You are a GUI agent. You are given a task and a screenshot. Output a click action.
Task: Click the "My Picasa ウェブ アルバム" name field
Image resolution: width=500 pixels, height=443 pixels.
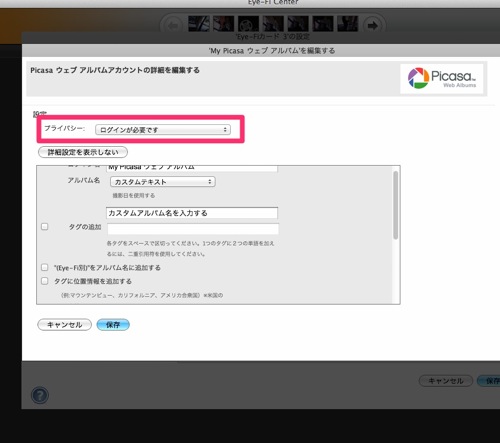[192, 168]
